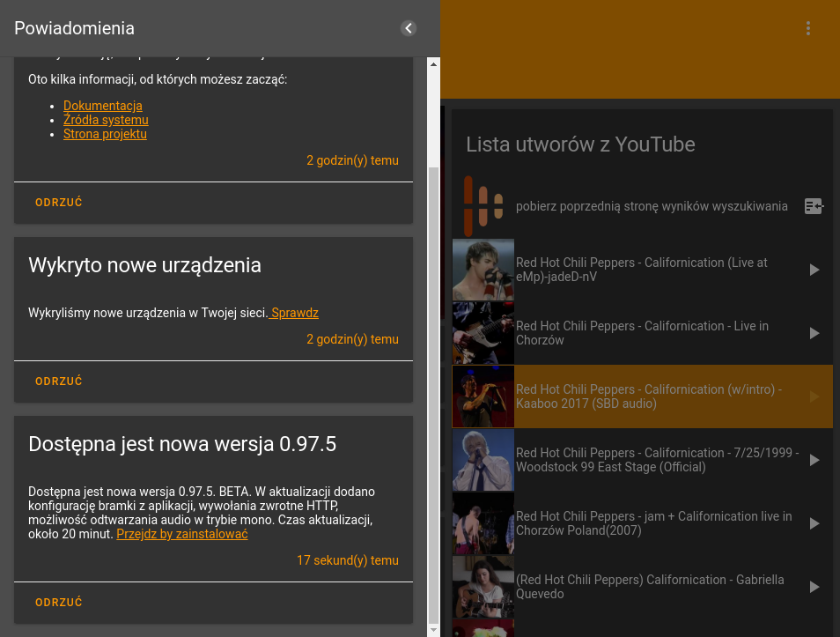Select the Kaaboo 2017 video thumbnail
The height and width of the screenshot is (637, 840).
483,396
